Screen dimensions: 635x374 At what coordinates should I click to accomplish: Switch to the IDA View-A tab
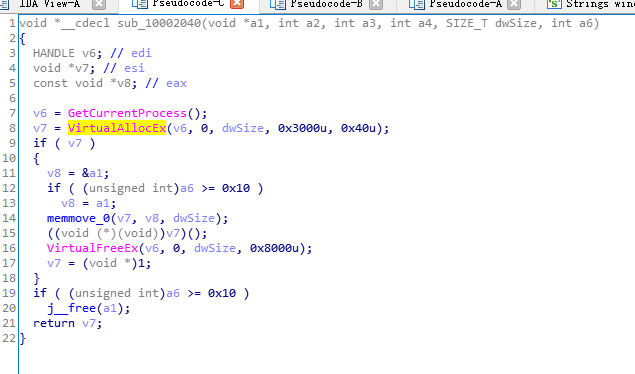(x=49, y=4)
